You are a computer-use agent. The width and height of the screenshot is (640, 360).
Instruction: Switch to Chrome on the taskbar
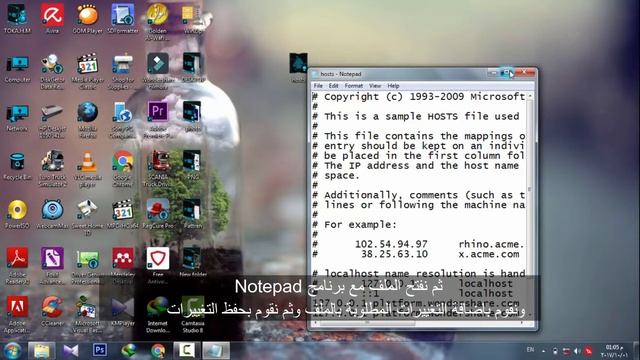coord(158,351)
